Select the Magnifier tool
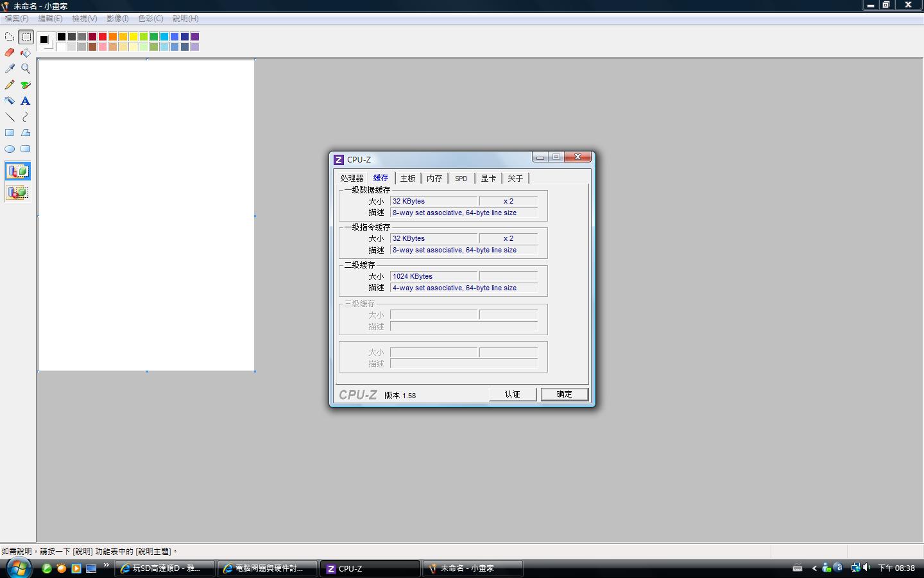 [26, 69]
